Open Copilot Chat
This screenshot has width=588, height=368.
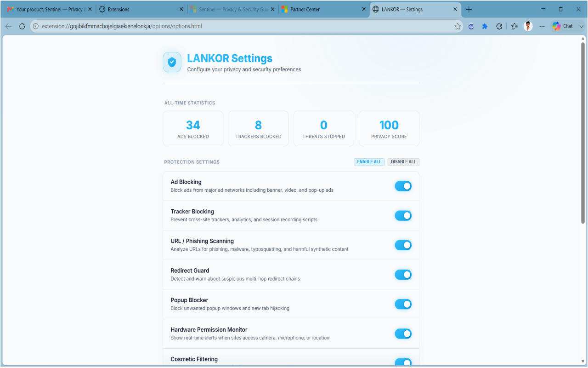(x=563, y=26)
